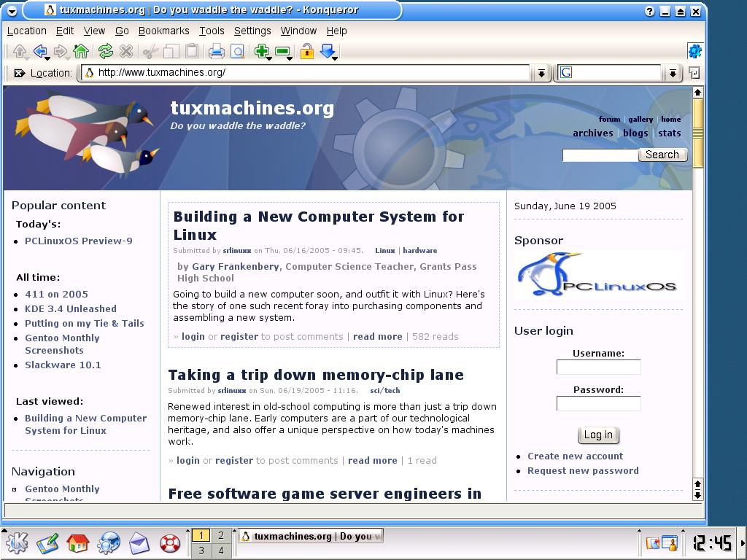Open the Window menu
Screen dimensions: 747x560
(298, 31)
